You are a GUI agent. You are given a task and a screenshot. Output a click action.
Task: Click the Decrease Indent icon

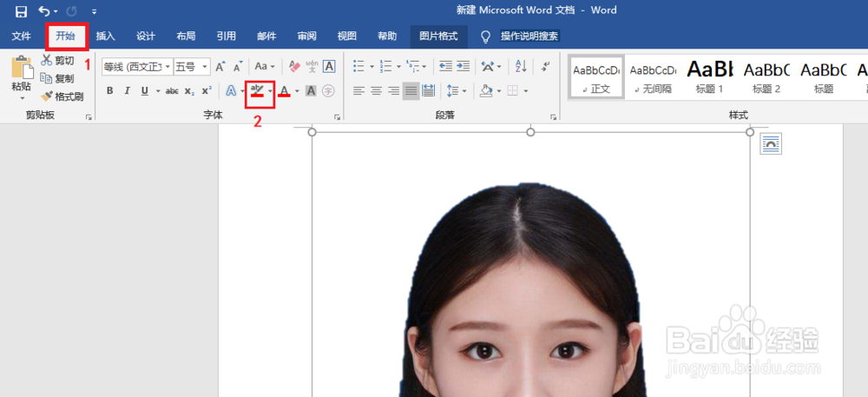pos(445,66)
